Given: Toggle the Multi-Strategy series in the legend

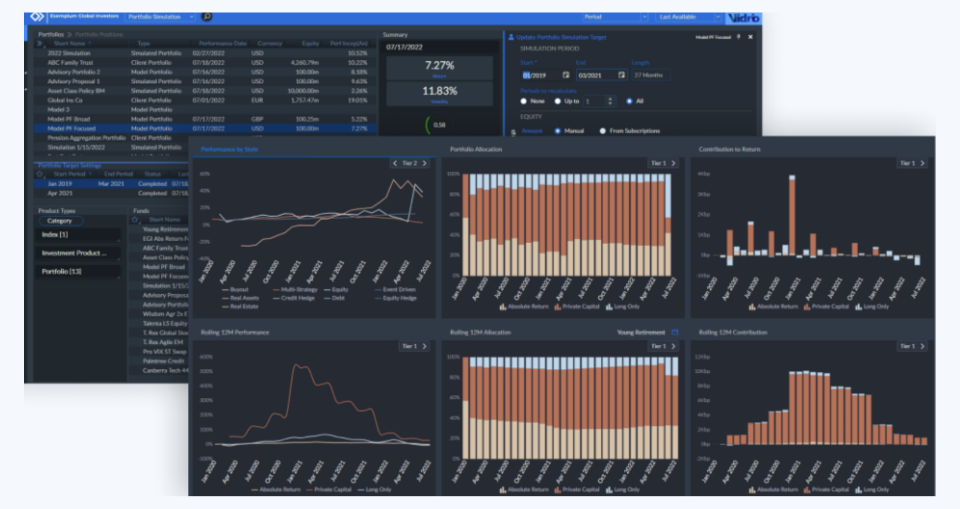Looking at the screenshot, I should 295,290.
